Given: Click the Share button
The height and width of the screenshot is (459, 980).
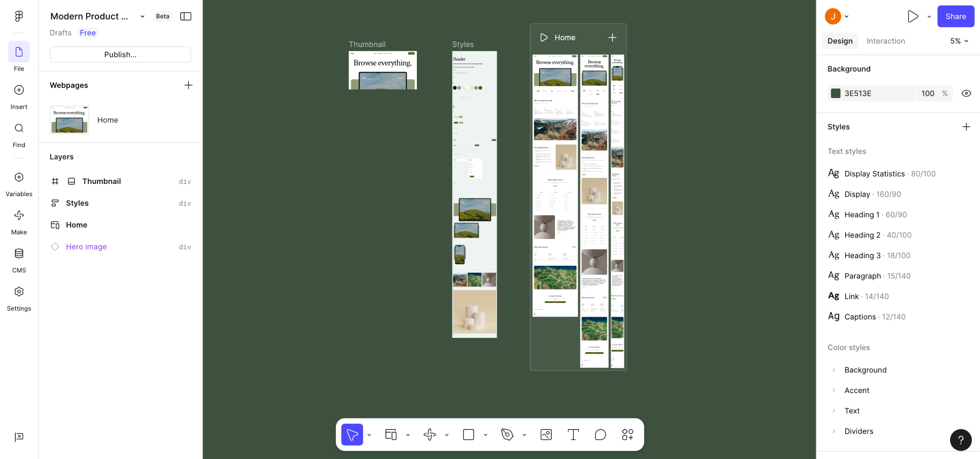Looking at the screenshot, I should click(955, 16).
